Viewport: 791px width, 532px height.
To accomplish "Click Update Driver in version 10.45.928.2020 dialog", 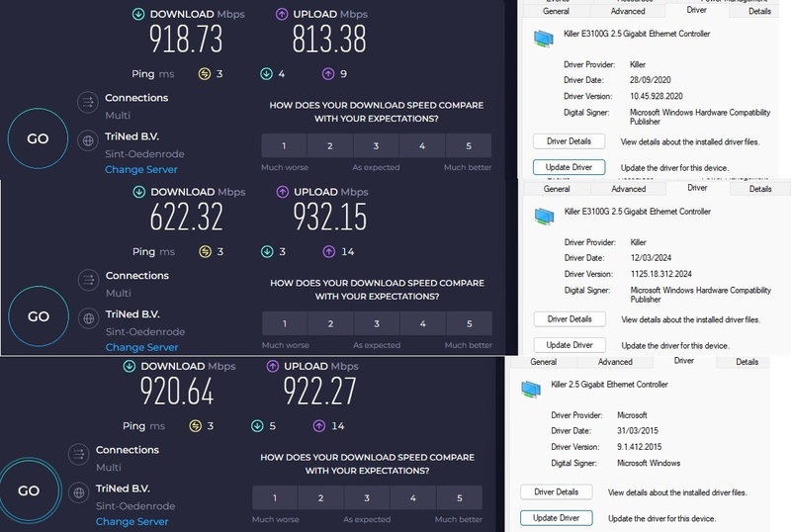I will [x=570, y=167].
